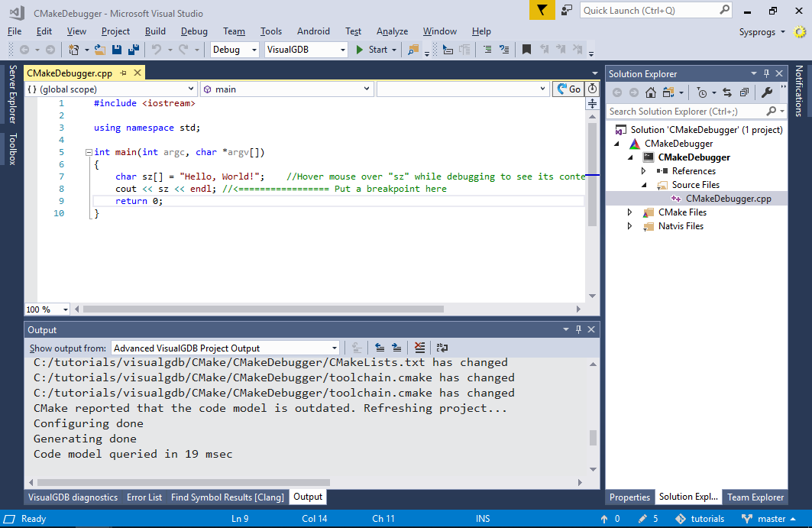Go to next message in Output
The image size is (812, 528).
(x=396, y=348)
